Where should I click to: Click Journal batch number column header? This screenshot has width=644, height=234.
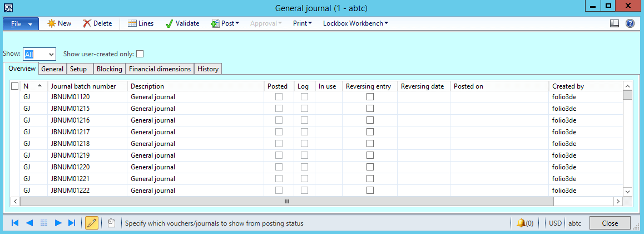[87, 86]
